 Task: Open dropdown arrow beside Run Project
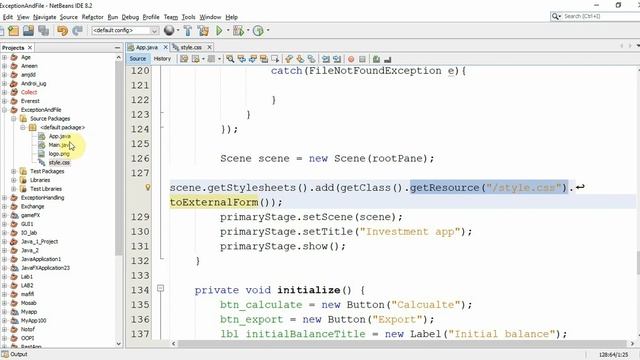tap(228, 31)
